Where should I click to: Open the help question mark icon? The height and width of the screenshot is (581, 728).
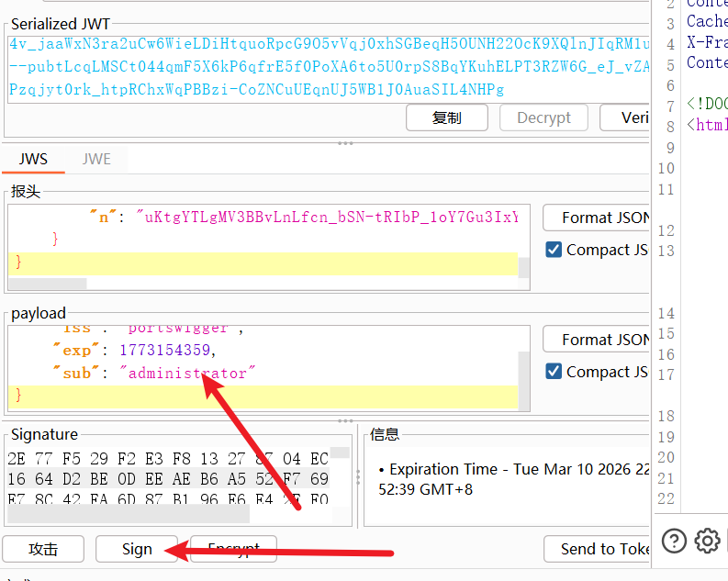674,541
